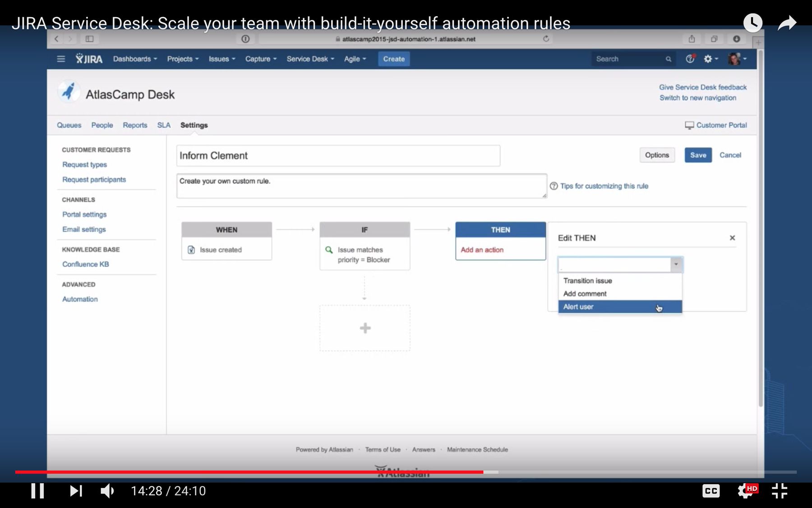
Task: Choose Add comment action option
Action: (620, 294)
